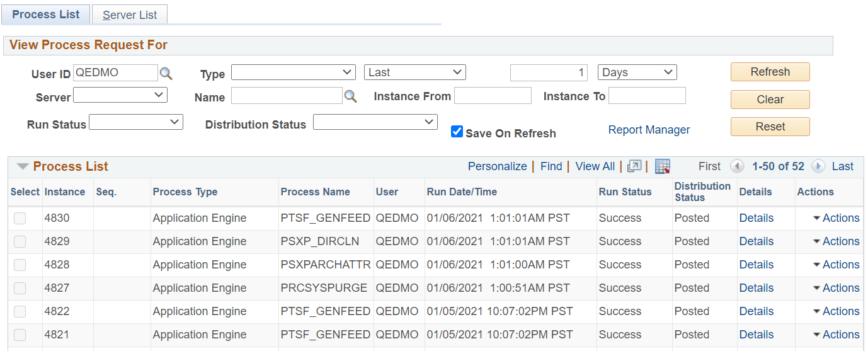Click the download to spreadsheet icon
Image resolution: width=868 pixels, height=351 pixels.
(662, 166)
